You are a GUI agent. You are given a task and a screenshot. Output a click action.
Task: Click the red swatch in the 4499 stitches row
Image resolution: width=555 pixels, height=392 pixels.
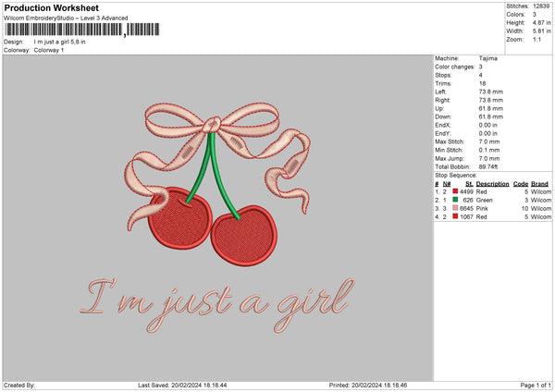click(455, 191)
